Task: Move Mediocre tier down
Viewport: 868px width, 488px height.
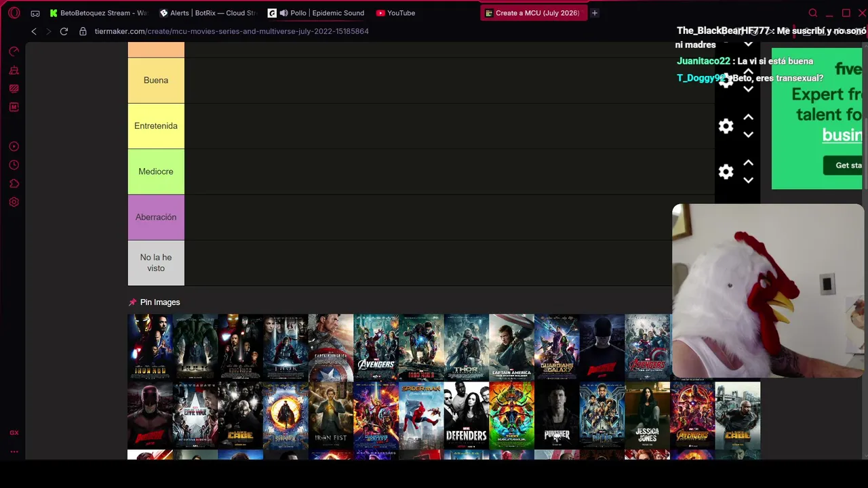Action: 748,180
